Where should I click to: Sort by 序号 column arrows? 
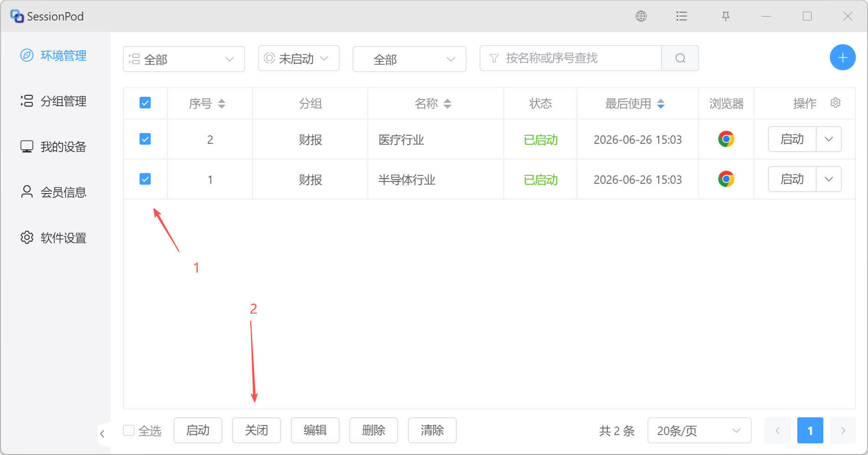pyautogui.click(x=222, y=103)
